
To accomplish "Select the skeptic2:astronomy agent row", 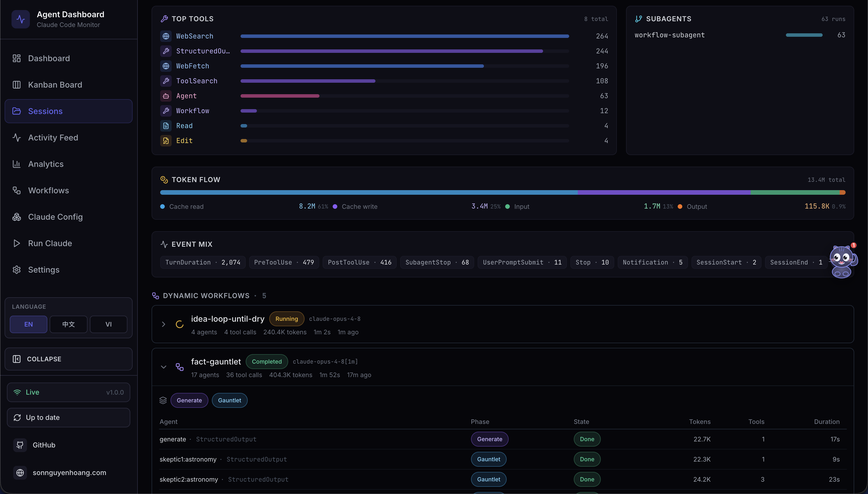I will tap(503, 479).
